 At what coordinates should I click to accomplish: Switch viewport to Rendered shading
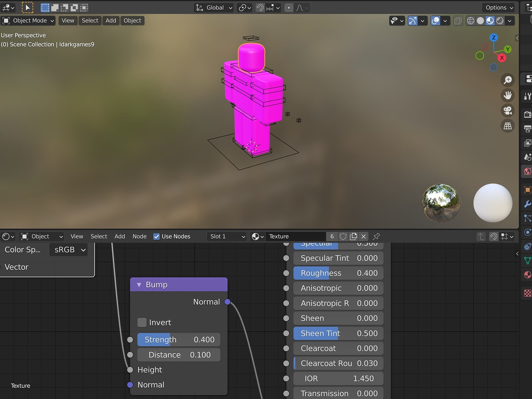[x=499, y=21]
